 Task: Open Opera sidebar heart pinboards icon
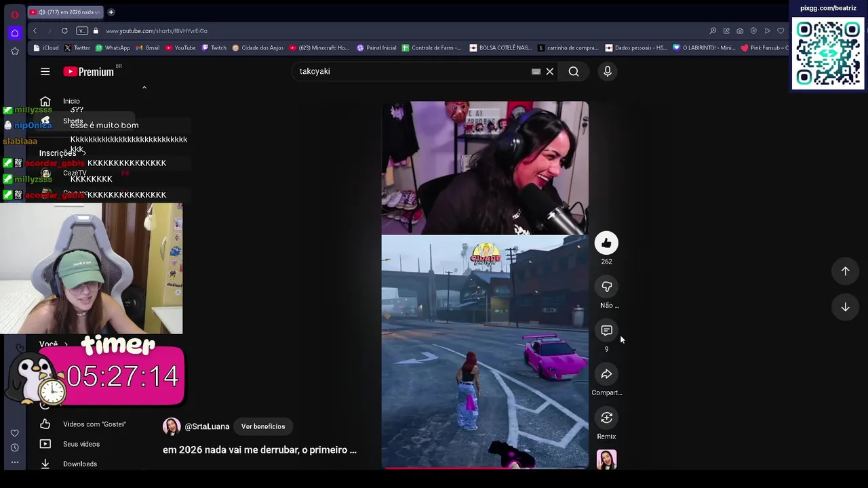point(14,433)
